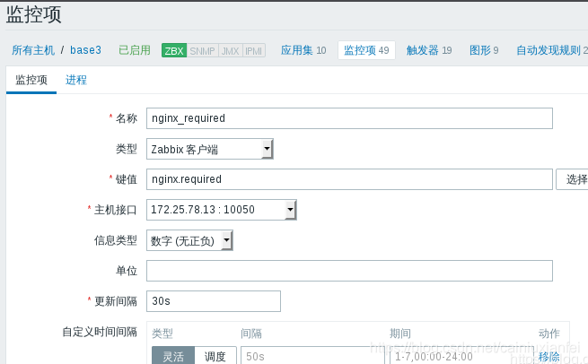Click the 已启用 status link
This screenshot has height=364, width=588.
[135, 50]
